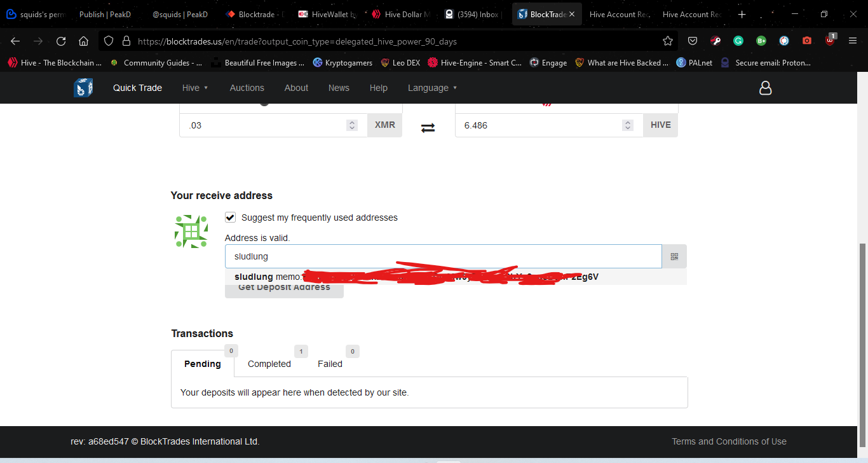The width and height of the screenshot is (868, 463).
Task: Click the HIVE receive amount field
Action: [x=549, y=125]
